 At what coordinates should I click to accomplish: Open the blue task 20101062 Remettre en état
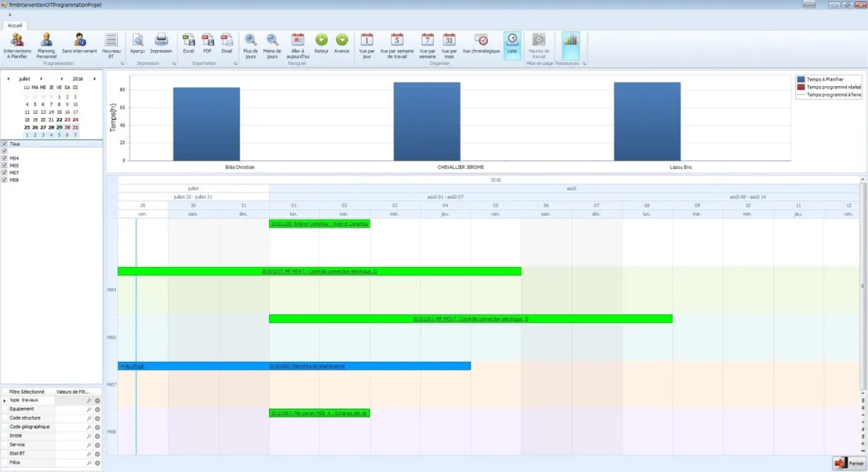coord(294,366)
